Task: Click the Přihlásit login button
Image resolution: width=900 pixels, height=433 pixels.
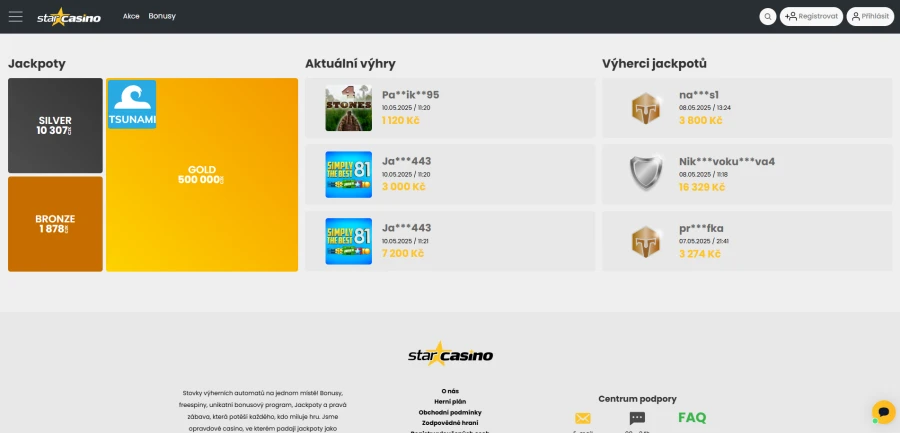Action: point(870,17)
